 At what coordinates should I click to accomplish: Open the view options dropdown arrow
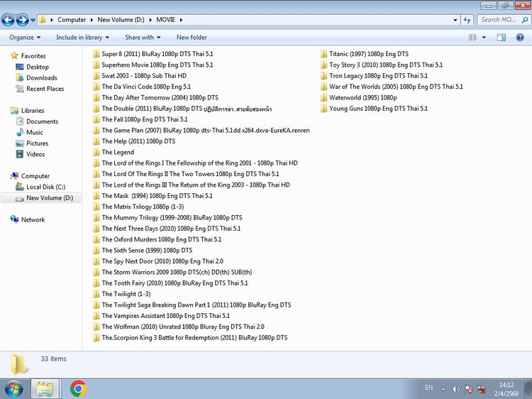point(484,38)
